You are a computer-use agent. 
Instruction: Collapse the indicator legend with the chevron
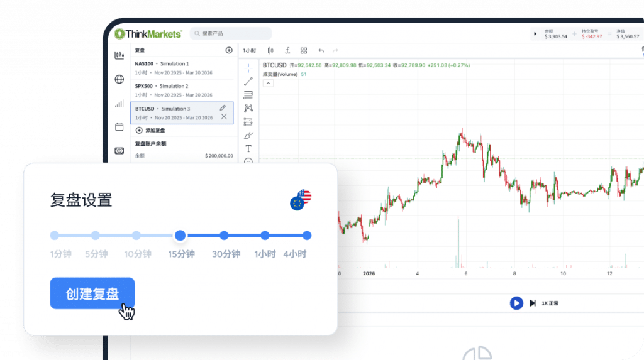[x=268, y=84]
